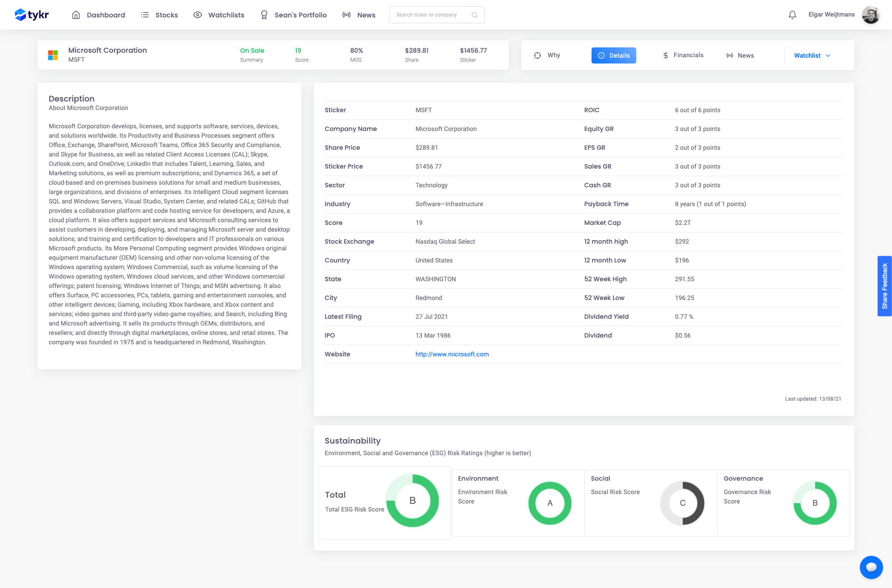Viewport: 892px width, 588px height.
Task: Click the Why crosshair icon
Action: point(537,55)
